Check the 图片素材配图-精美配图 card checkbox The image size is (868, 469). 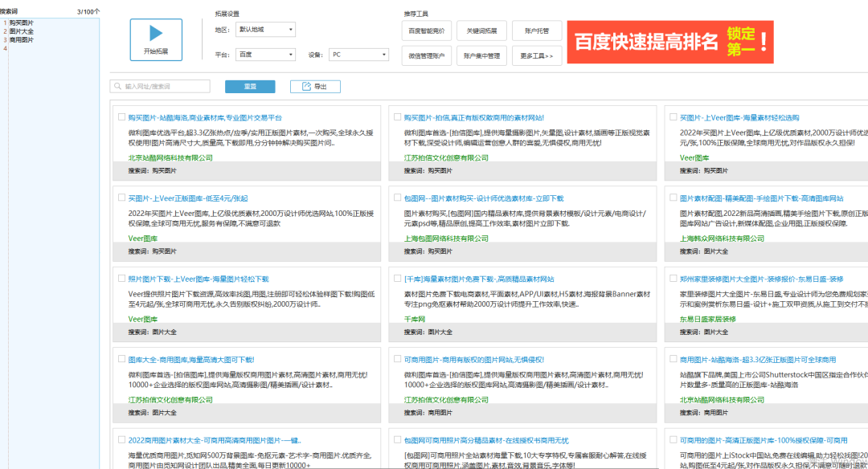tap(674, 198)
